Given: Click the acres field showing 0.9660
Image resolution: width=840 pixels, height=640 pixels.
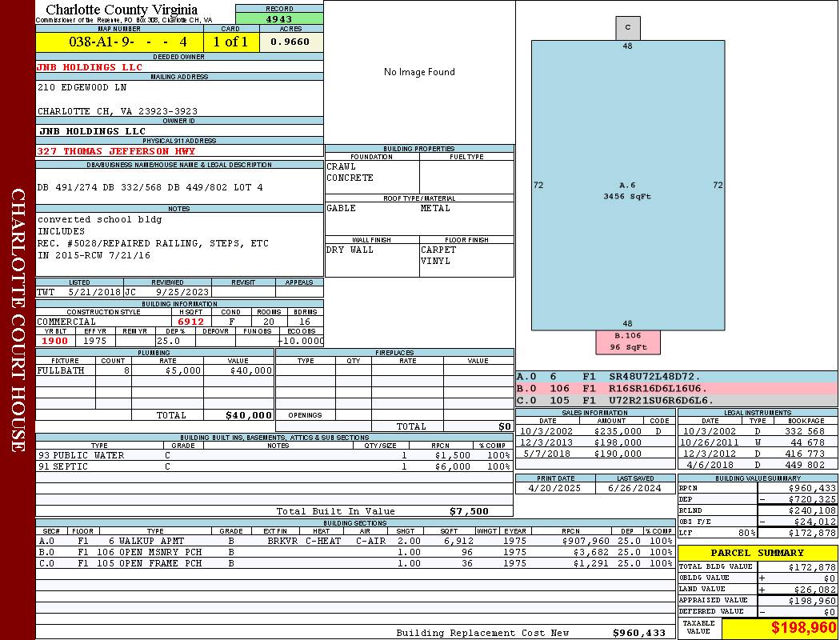Looking at the screenshot, I should [x=291, y=42].
